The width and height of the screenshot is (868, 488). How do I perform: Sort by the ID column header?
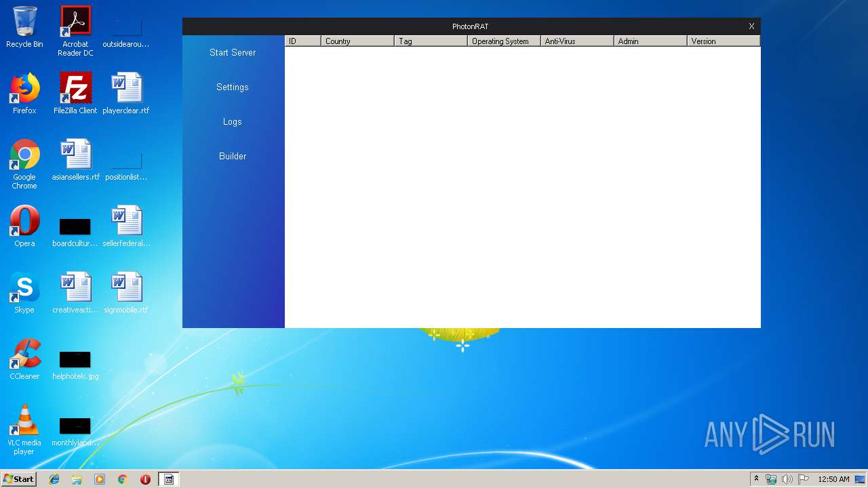click(302, 41)
